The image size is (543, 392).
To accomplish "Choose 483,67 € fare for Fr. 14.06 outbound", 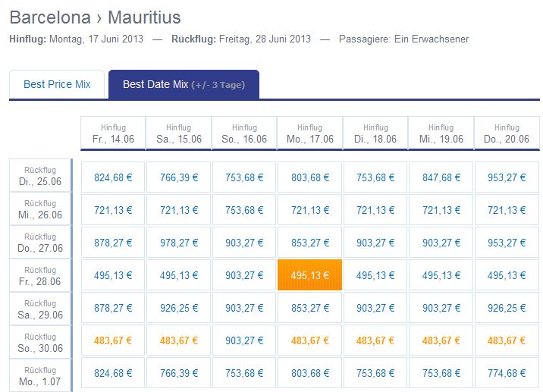I will (113, 340).
